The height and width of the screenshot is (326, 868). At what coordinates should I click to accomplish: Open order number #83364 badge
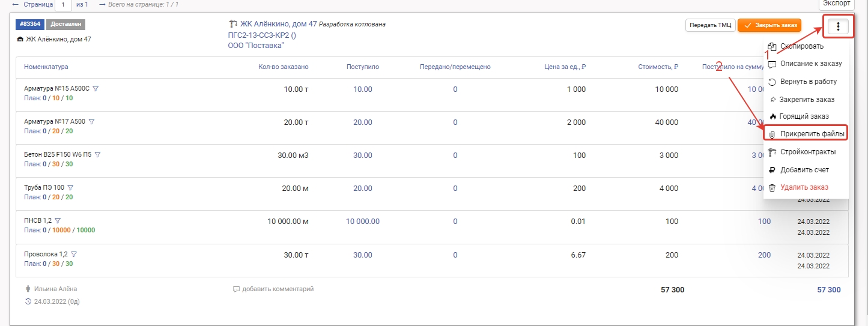click(29, 25)
